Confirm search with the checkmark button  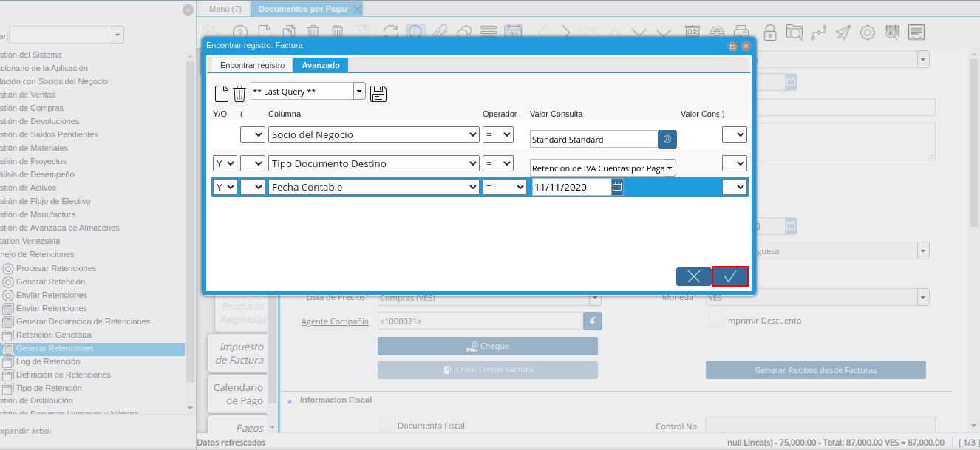click(730, 276)
